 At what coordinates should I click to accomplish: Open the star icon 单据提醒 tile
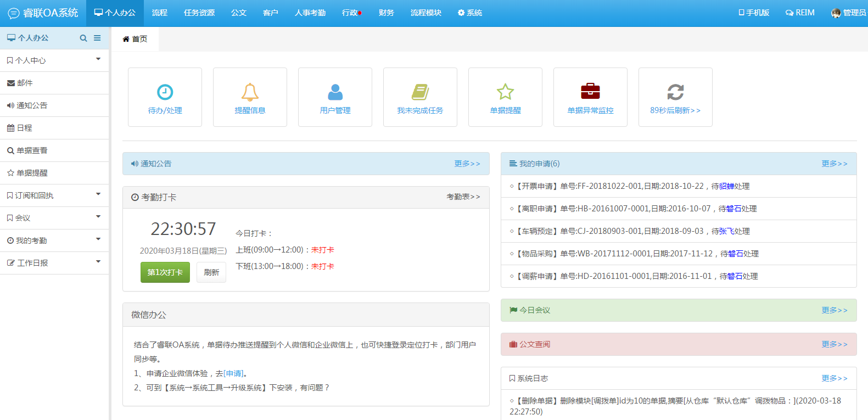[505, 92]
